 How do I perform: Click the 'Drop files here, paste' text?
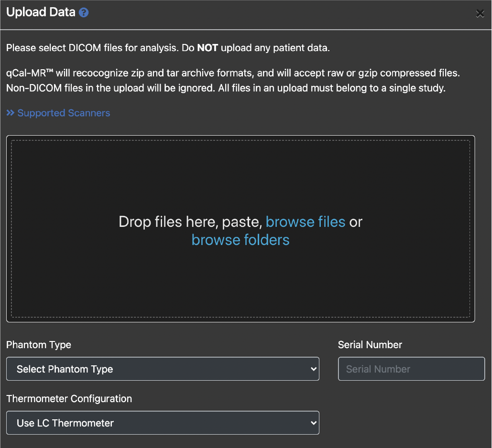click(190, 222)
